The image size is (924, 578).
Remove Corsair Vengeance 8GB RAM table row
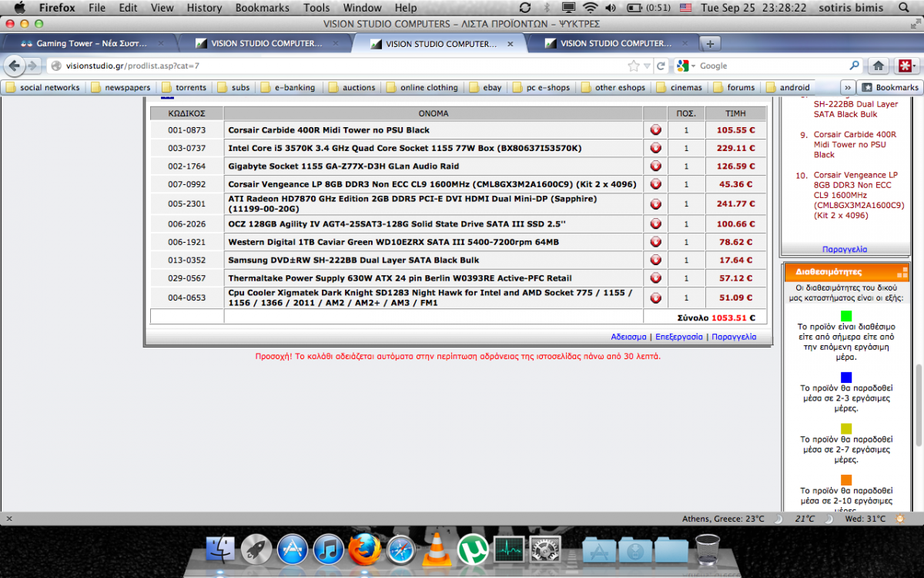tap(655, 184)
